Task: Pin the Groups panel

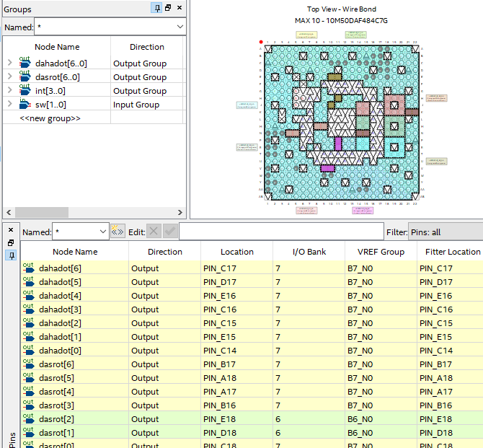Action: tap(156, 8)
